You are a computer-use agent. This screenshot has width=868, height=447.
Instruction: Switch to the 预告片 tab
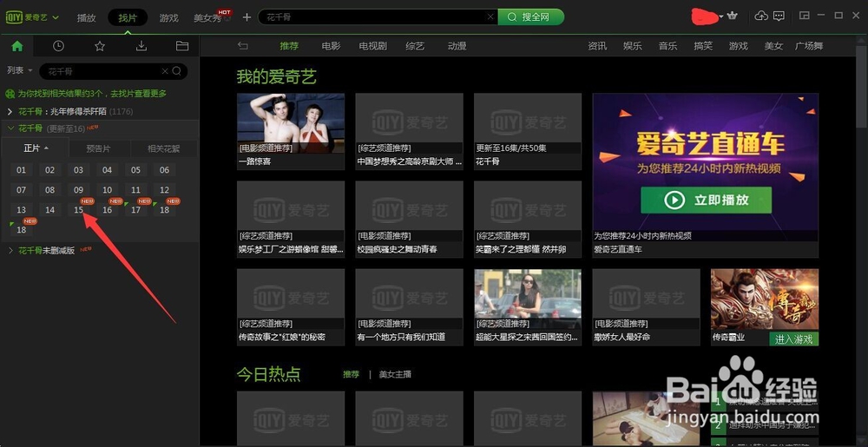tap(99, 148)
